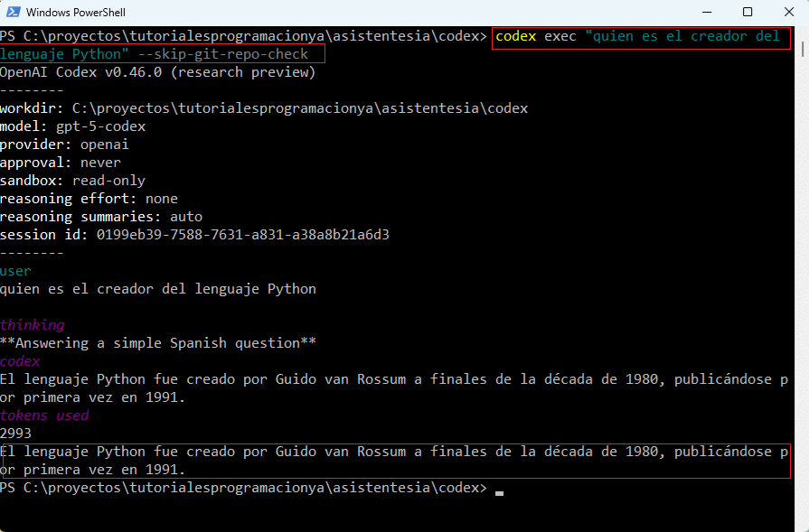Click the session id value
This screenshot has width=809, height=532.
tap(242, 235)
